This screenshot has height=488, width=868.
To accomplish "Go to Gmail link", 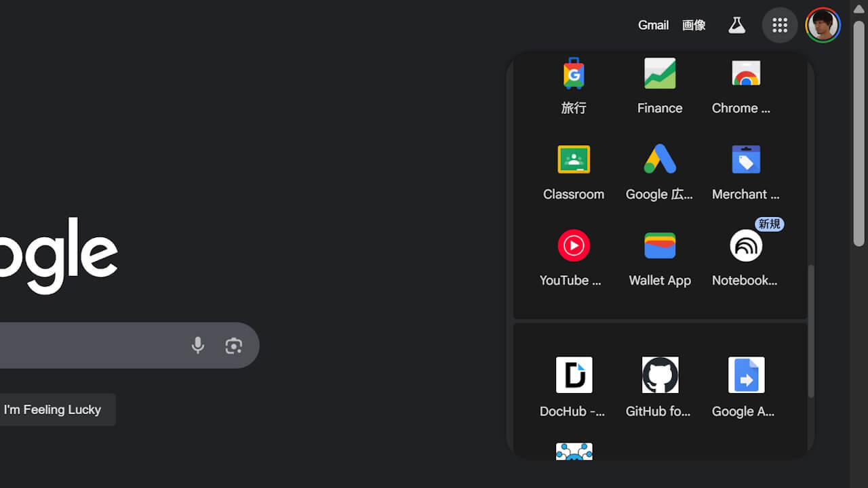I will click(x=653, y=25).
